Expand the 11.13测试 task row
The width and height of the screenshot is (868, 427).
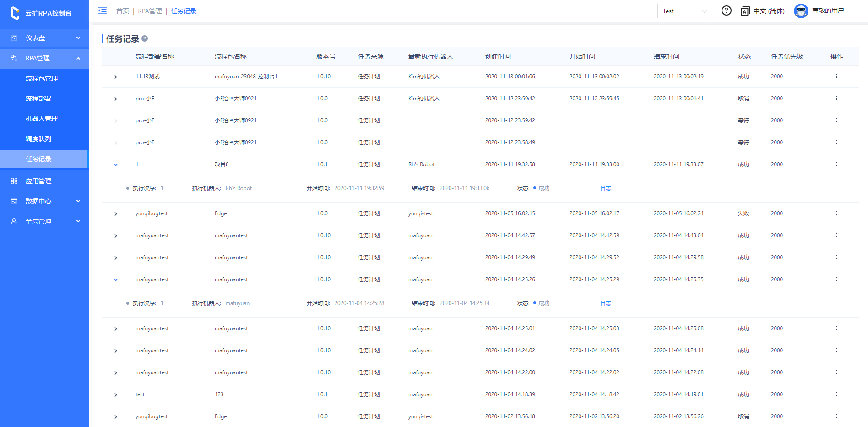click(116, 77)
